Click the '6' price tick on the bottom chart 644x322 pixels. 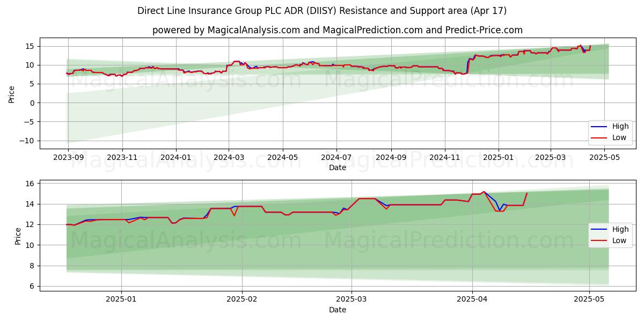tap(32, 286)
